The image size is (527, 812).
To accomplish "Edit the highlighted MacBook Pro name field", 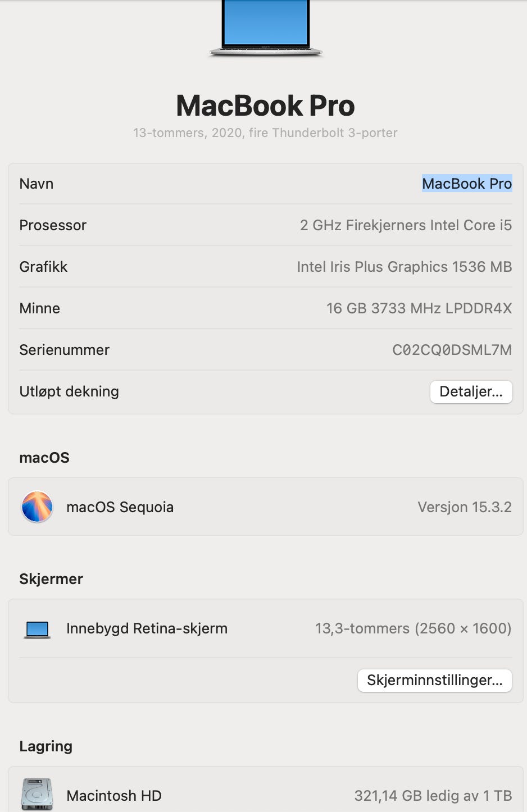I will 466,184.
